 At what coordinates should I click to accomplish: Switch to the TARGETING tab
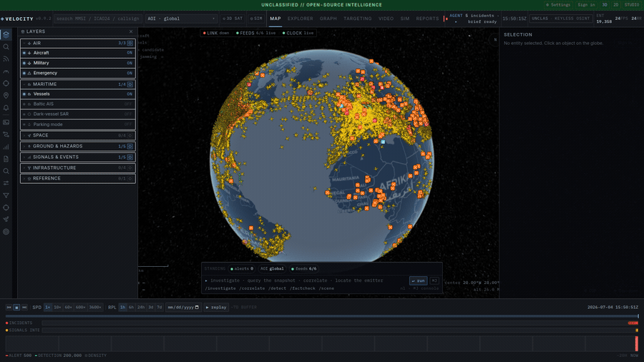(357, 19)
